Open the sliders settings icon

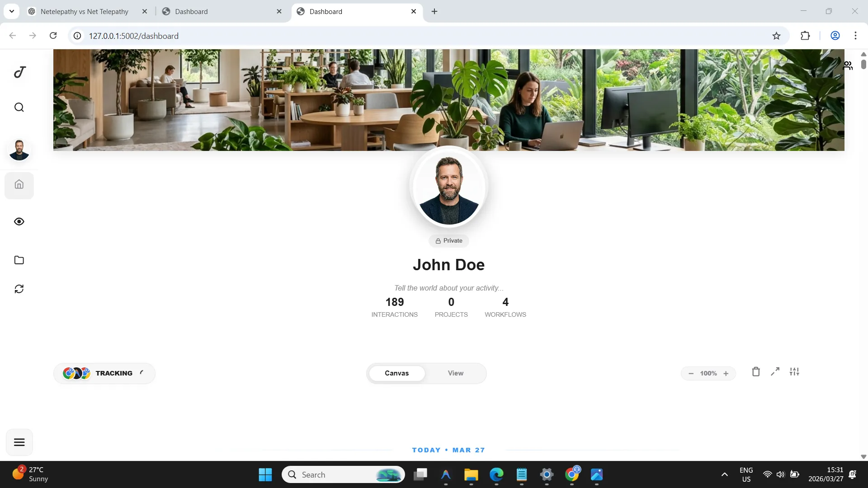[x=794, y=372]
